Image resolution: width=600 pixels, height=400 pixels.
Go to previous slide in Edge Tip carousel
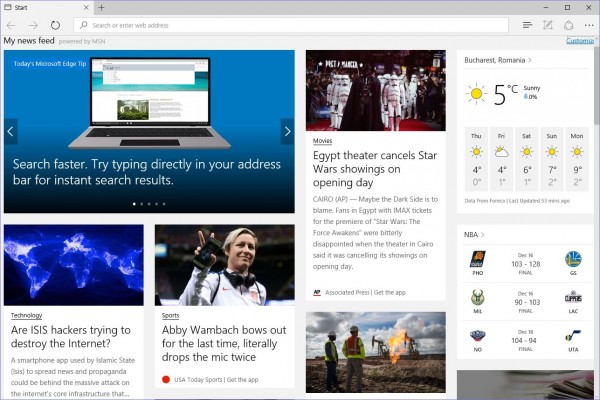(11, 130)
